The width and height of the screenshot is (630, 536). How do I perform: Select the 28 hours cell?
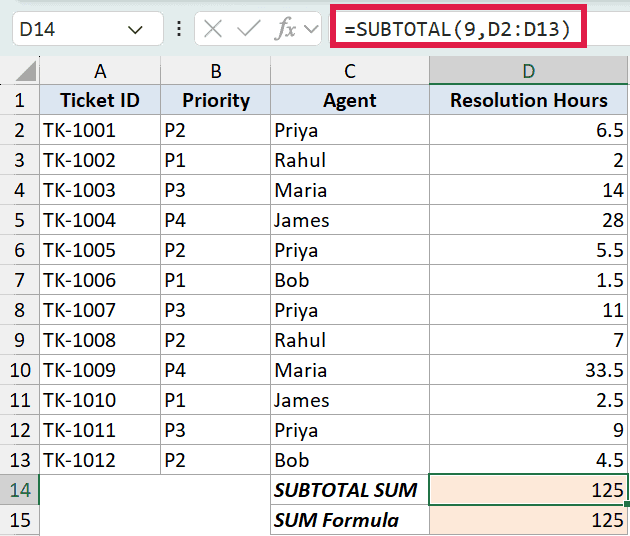[x=529, y=220]
